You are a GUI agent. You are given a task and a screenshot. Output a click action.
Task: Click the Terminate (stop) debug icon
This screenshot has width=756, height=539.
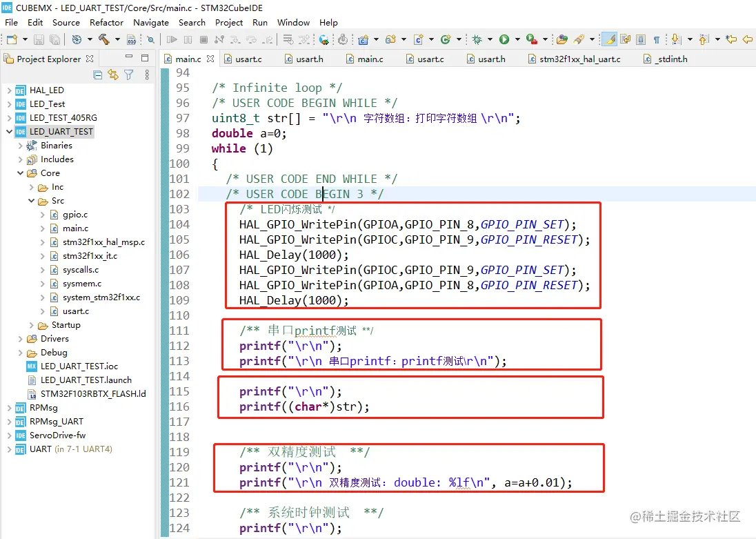pos(204,39)
